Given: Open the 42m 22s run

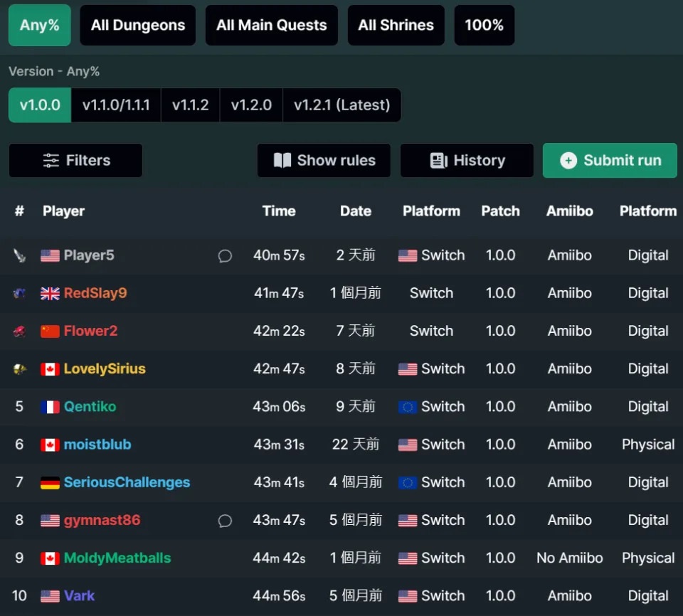Looking at the screenshot, I should pyautogui.click(x=279, y=331).
